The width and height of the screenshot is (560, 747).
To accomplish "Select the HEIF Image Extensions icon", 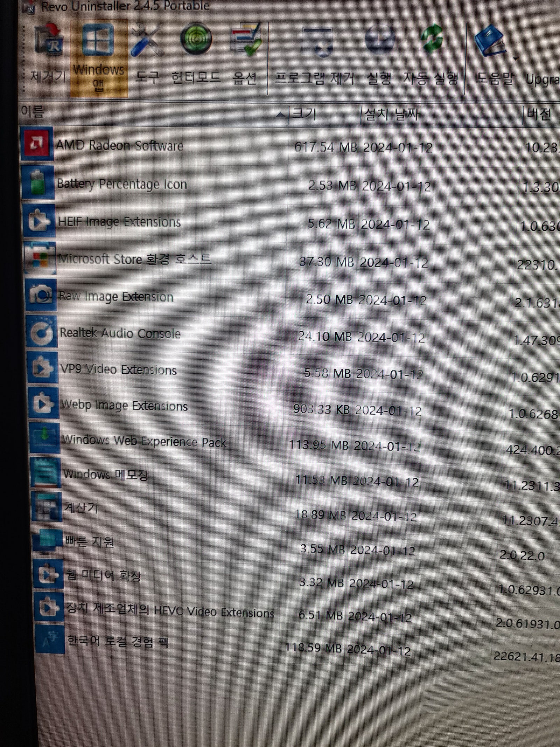I will 40,221.
